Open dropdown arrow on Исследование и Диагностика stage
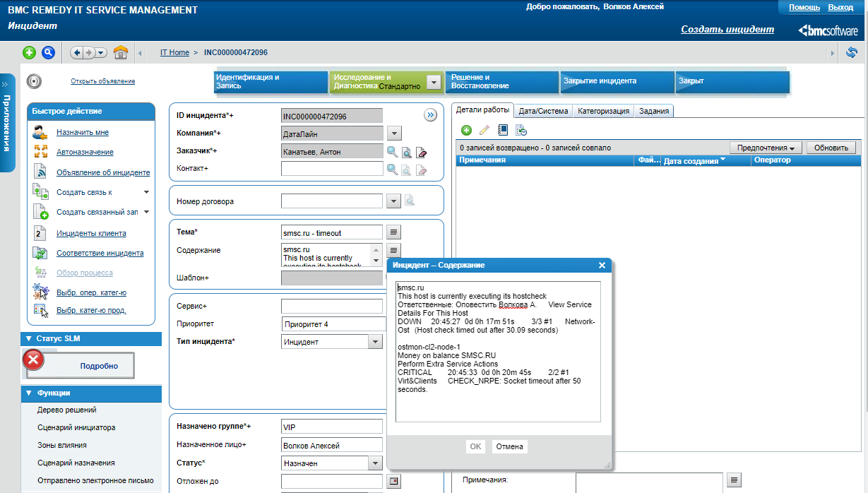This screenshot has width=868, height=493. coord(434,82)
